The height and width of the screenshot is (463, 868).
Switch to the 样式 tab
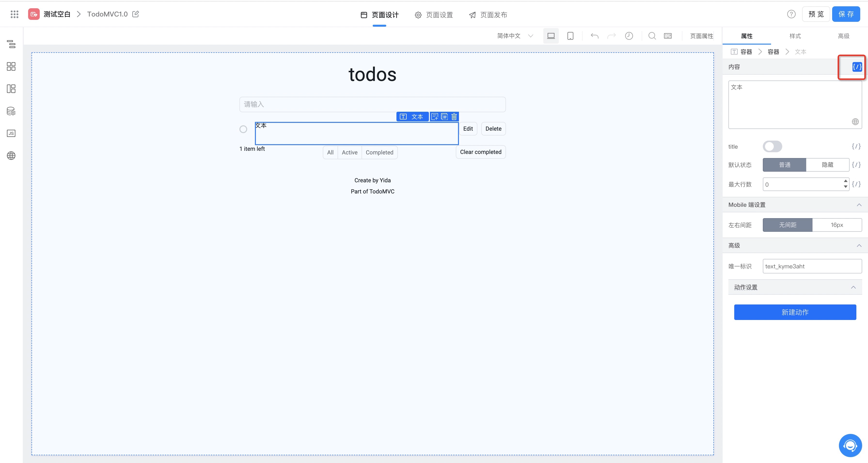[x=795, y=36]
